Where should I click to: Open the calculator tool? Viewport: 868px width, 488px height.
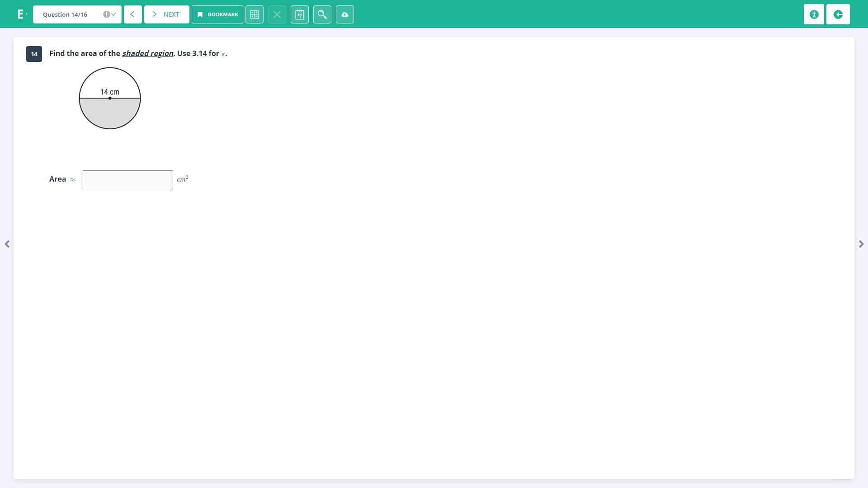[255, 14]
